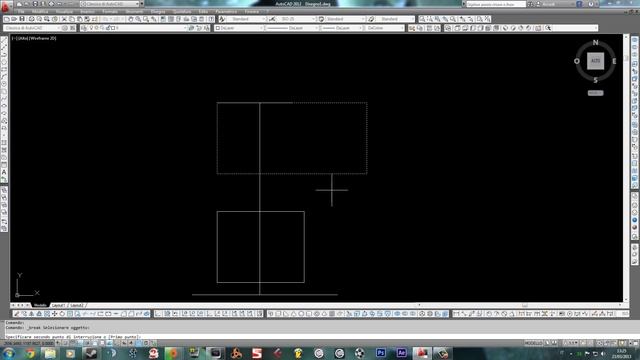The width and height of the screenshot is (640, 360).
Task: Open Classico di AutoCAD workspace dropdown in toolbar
Action: tap(33, 28)
